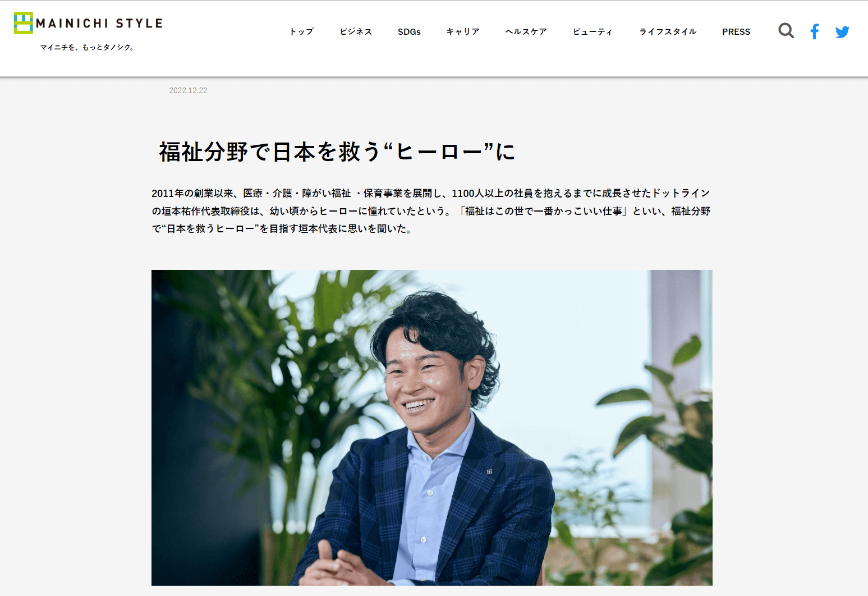
Task: Click the green Mainichi Style logo square
Action: (x=24, y=23)
